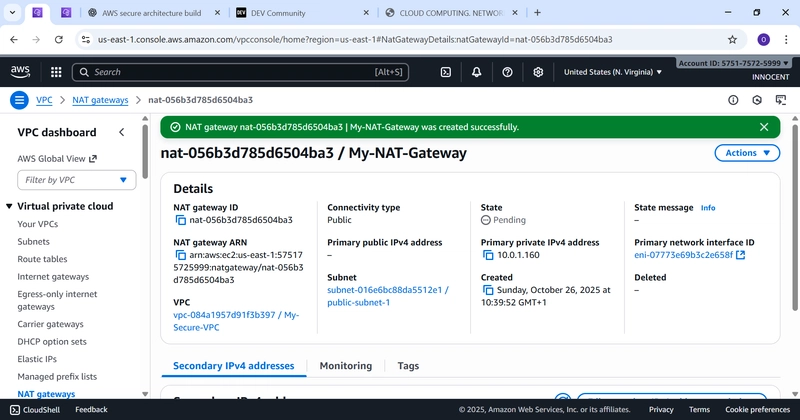
Task: Open the Actions dropdown
Action: coord(747,153)
